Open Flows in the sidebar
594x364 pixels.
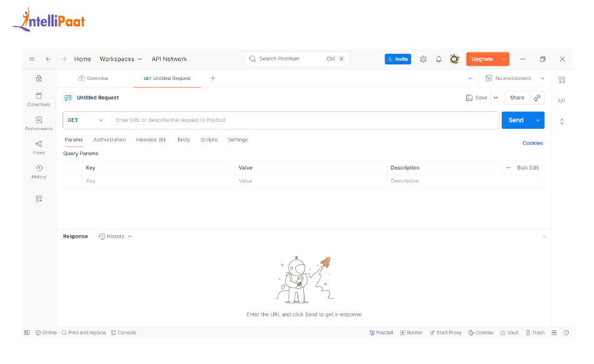coord(39,148)
